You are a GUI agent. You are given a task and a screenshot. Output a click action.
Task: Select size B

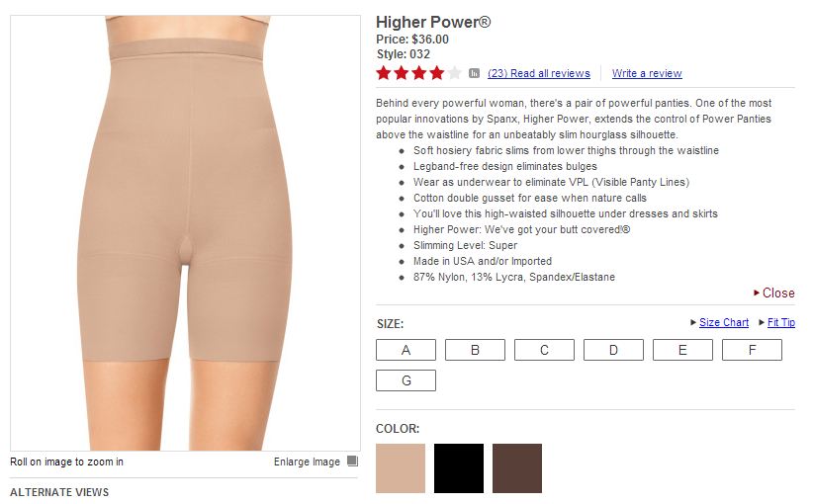[475, 350]
